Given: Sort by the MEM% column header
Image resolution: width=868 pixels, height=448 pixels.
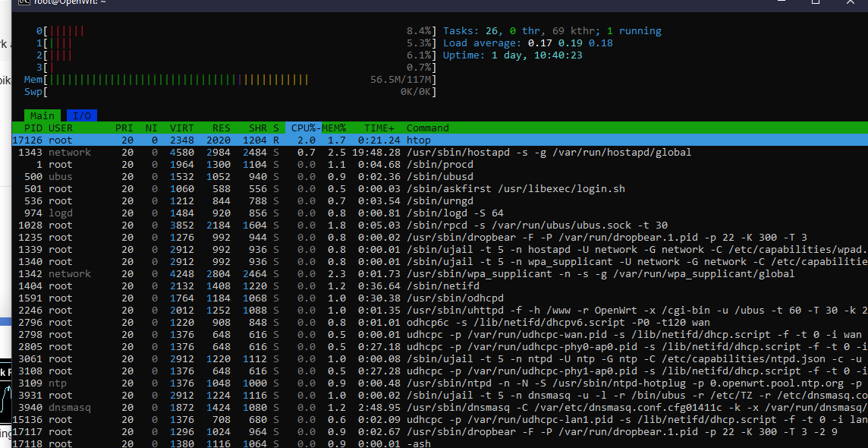Looking at the screenshot, I should coord(334,128).
